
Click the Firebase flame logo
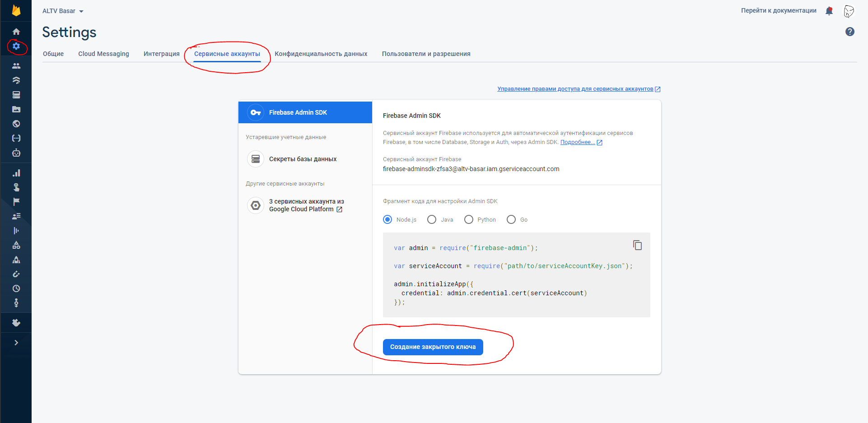(16, 10)
